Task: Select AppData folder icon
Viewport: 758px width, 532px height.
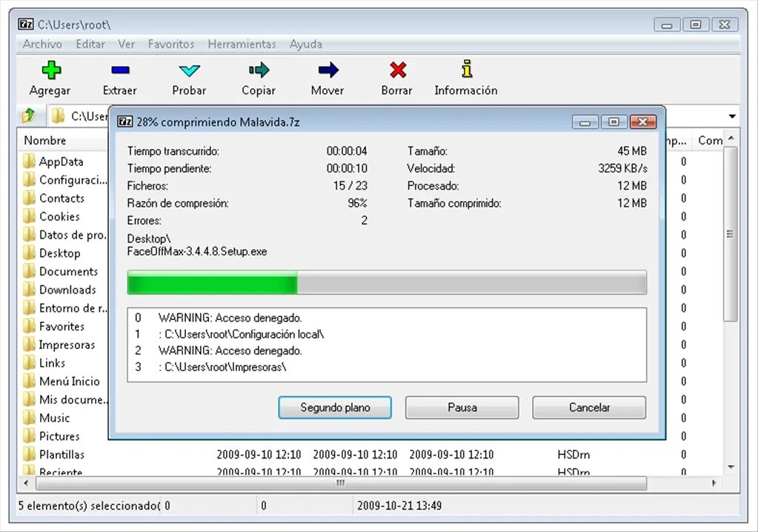Action: pyautogui.click(x=30, y=161)
